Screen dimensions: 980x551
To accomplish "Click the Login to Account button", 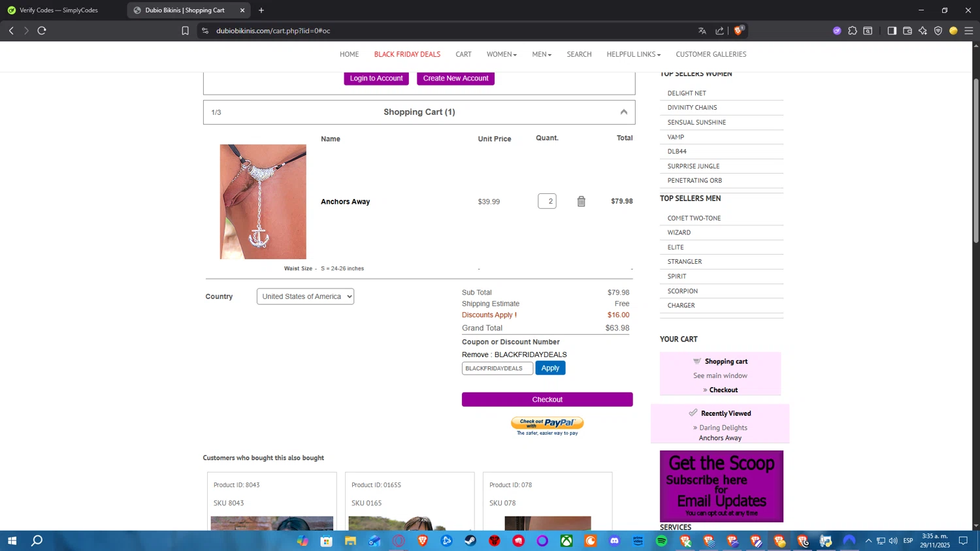I will 376,78.
